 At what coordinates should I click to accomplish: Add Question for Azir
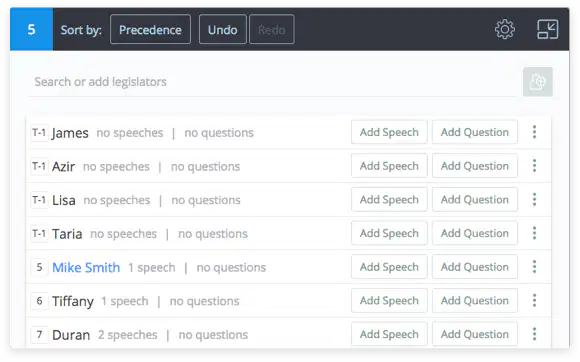pyautogui.click(x=475, y=166)
